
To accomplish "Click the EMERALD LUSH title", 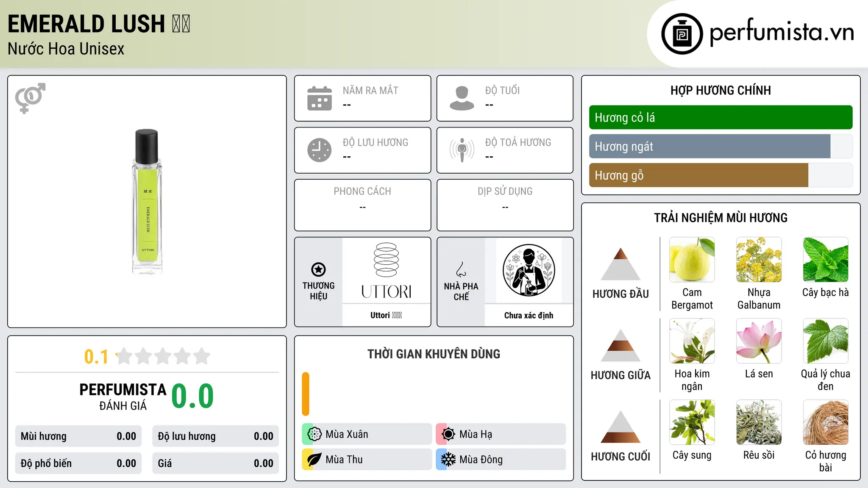I will [99, 24].
